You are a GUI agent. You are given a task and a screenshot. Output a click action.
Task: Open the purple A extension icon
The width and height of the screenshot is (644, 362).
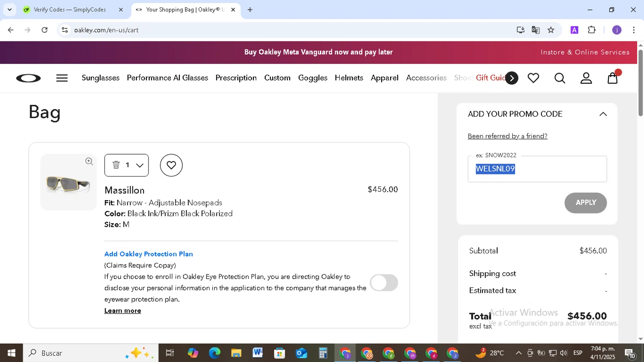(574, 30)
